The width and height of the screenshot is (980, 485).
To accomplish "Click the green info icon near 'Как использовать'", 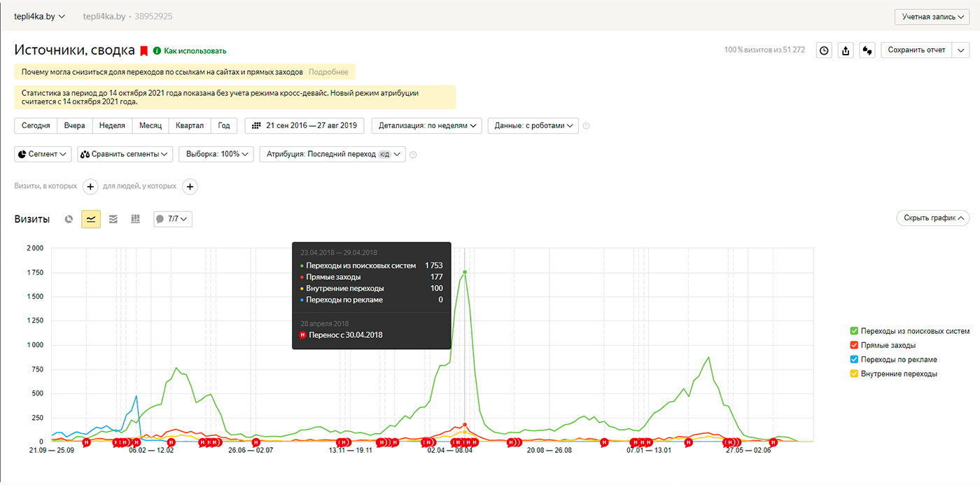I will pos(157,50).
